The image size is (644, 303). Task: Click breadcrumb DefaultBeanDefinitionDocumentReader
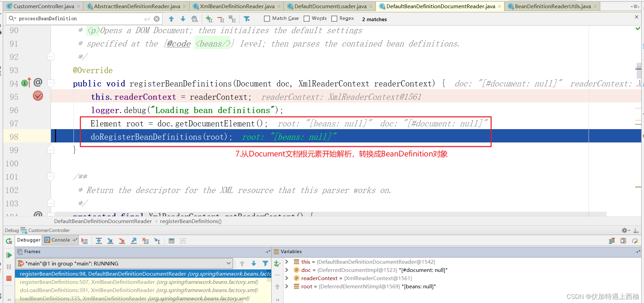tap(103, 221)
